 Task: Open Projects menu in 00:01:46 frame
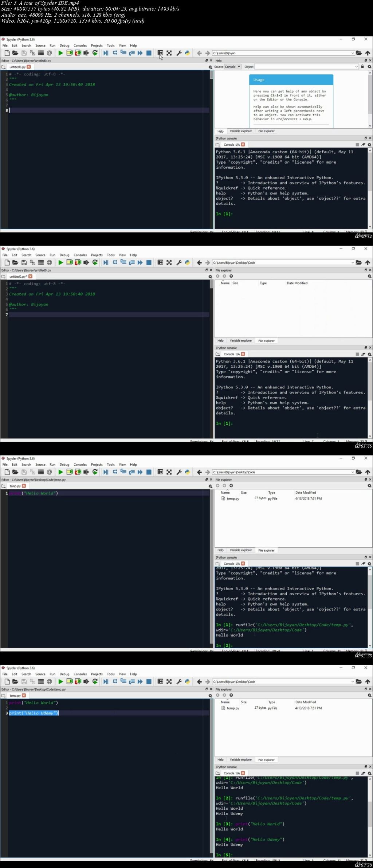click(97, 255)
